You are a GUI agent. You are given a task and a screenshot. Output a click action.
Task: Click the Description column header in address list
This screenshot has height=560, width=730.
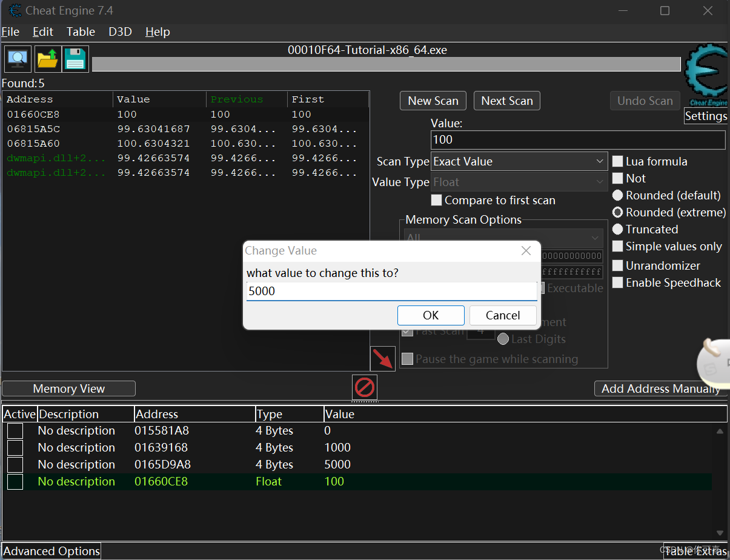85,414
